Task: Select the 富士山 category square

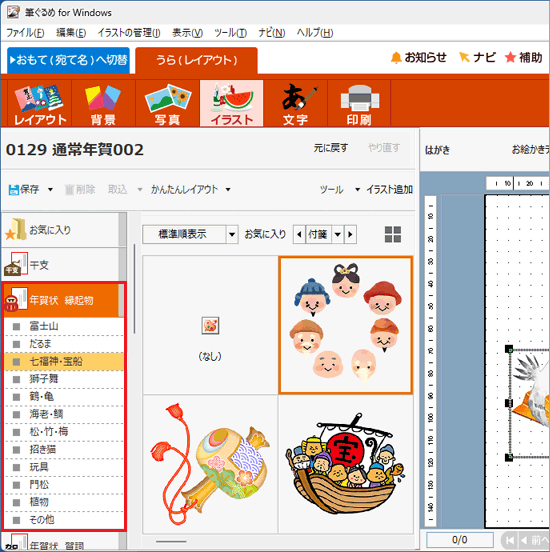Action: (x=16, y=326)
